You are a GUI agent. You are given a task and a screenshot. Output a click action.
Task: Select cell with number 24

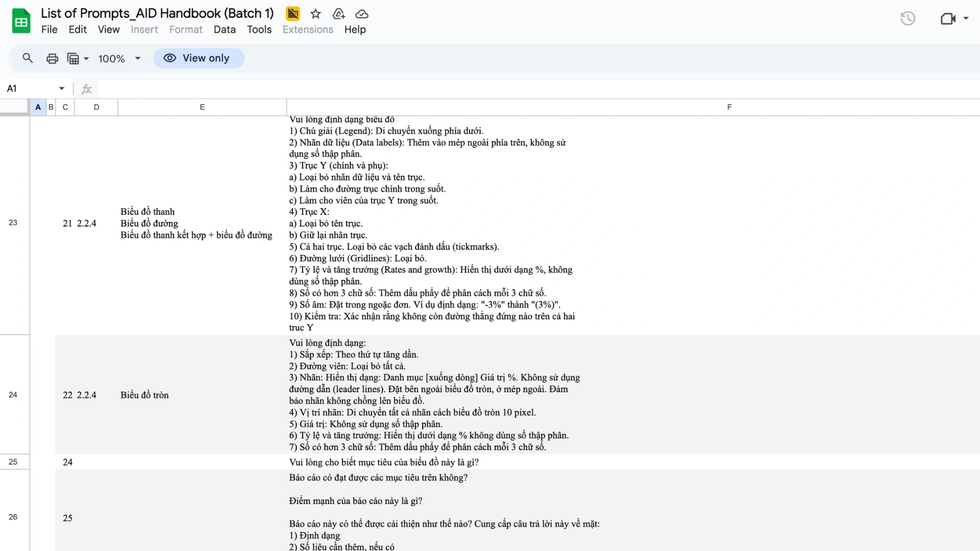pos(65,462)
